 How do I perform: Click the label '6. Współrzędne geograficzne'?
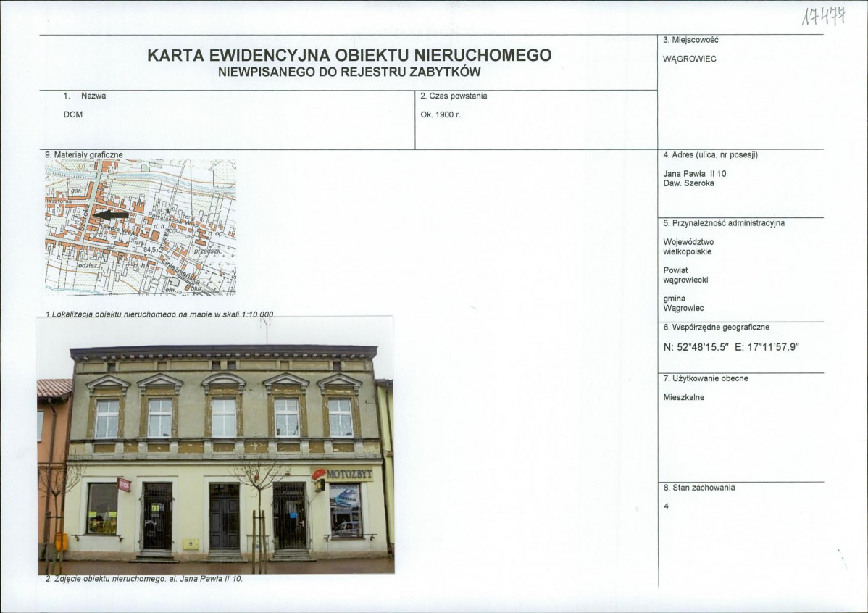(717, 328)
